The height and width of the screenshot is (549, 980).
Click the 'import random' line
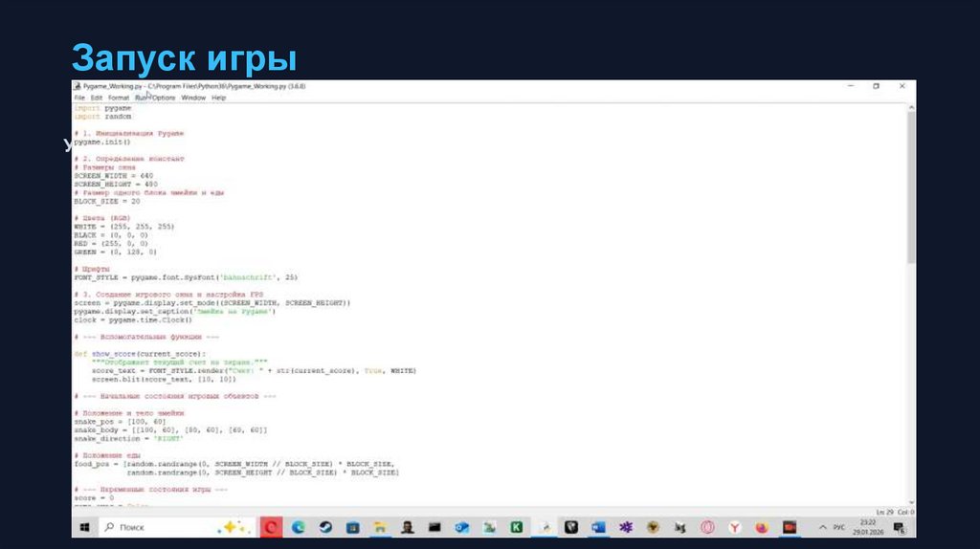pyautogui.click(x=103, y=116)
